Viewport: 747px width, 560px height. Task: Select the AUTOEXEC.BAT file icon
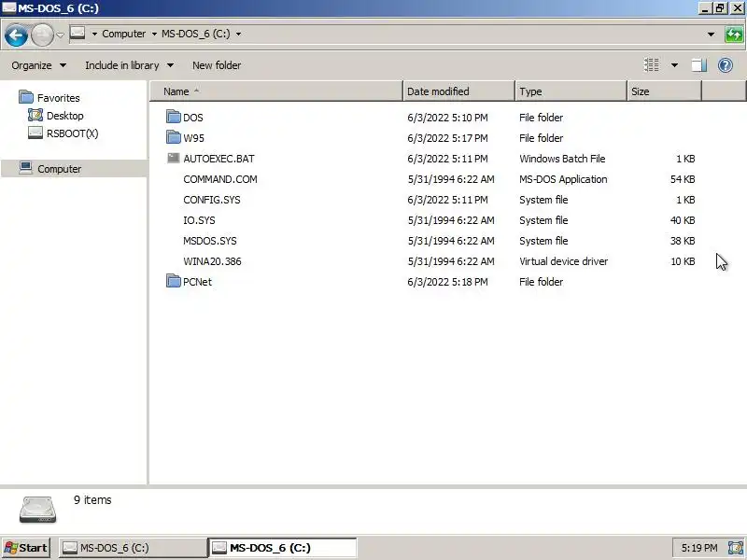174,158
